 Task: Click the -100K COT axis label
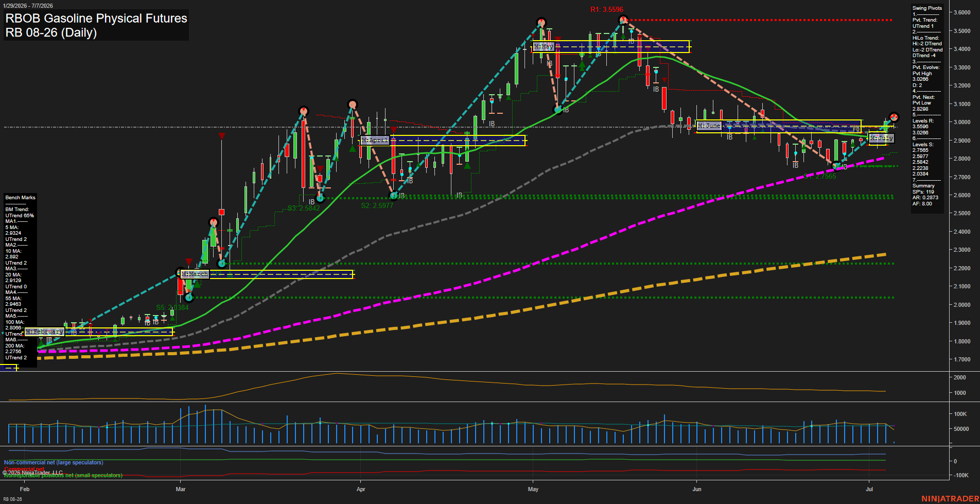[961, 475]
